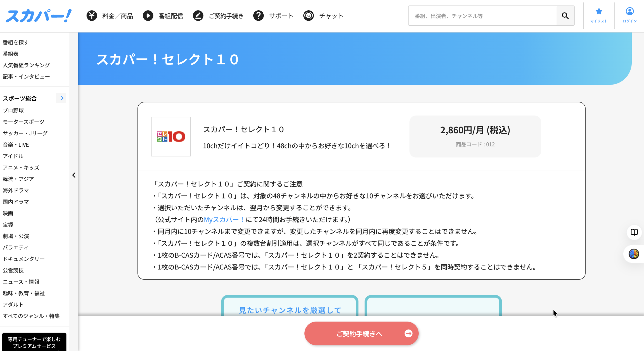Click the open book floating icon

634,232
